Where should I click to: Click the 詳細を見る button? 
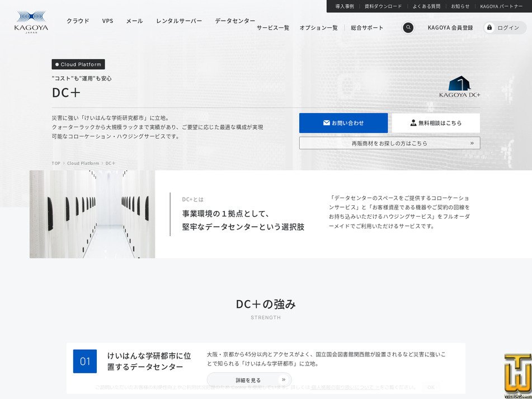pos(249,380)
